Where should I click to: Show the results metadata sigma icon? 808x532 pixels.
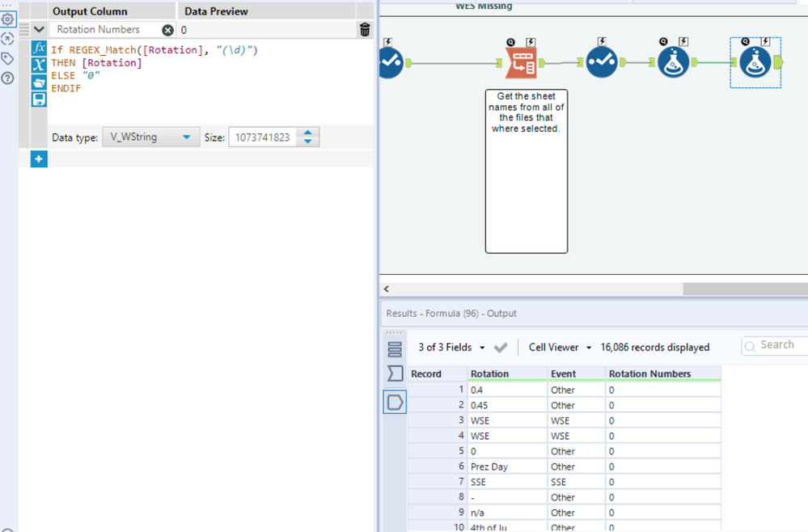tap(395, 374)
